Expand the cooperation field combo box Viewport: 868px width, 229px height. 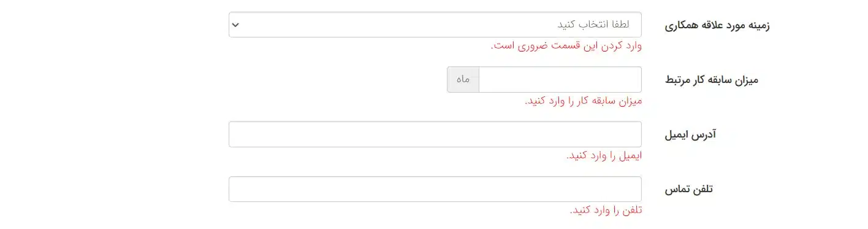click(435, 25)
